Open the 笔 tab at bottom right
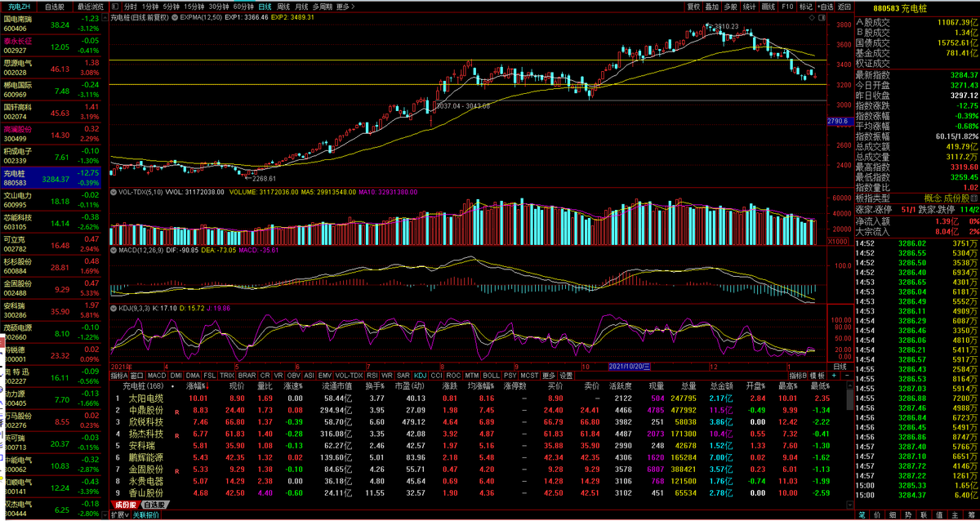Image resolution: width=980 pixels, height=521 pixels. (862, 514)
